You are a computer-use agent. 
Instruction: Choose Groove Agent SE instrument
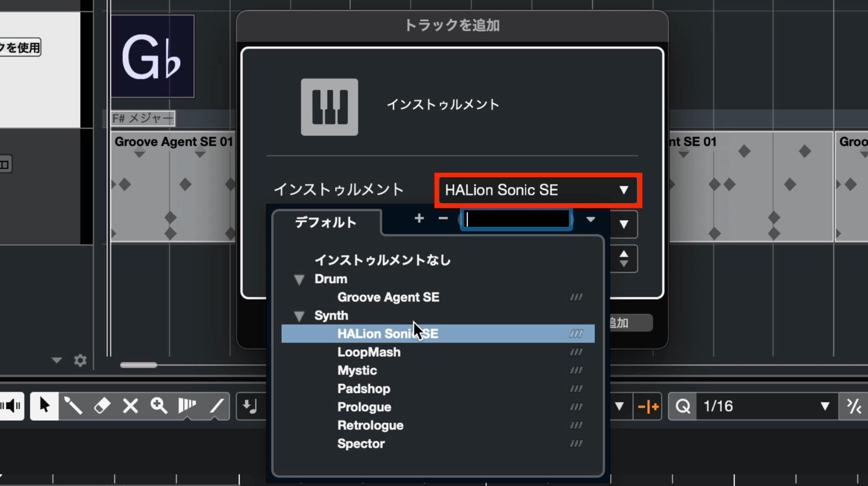tap(388, 298)
